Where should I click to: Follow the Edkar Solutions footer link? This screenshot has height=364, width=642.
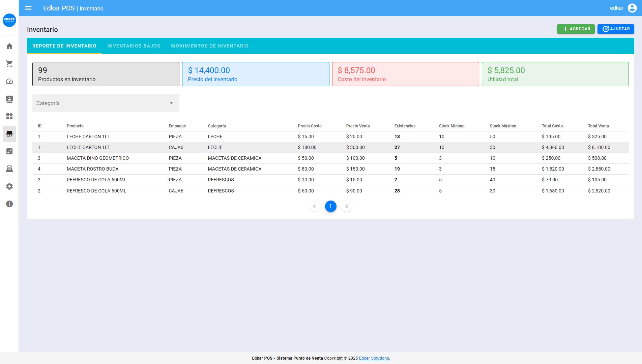pos(374,358)
